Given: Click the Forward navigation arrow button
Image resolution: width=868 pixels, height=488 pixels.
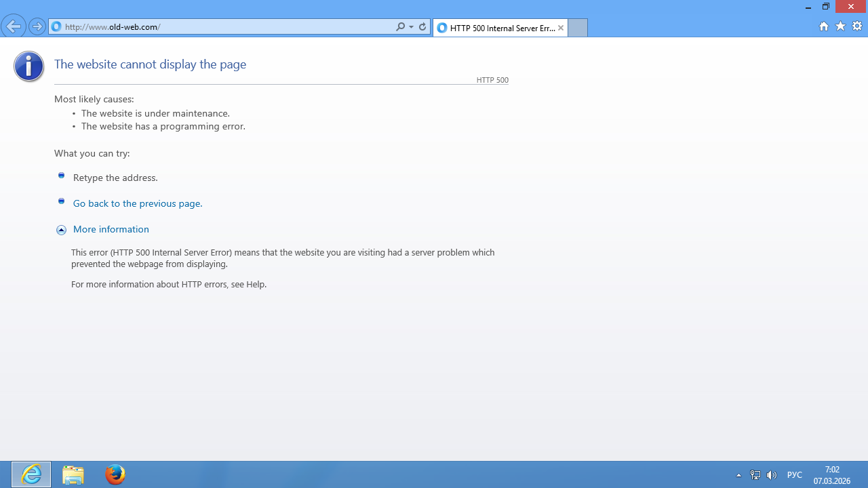Looking at the screenshot, I should [37, 27].
